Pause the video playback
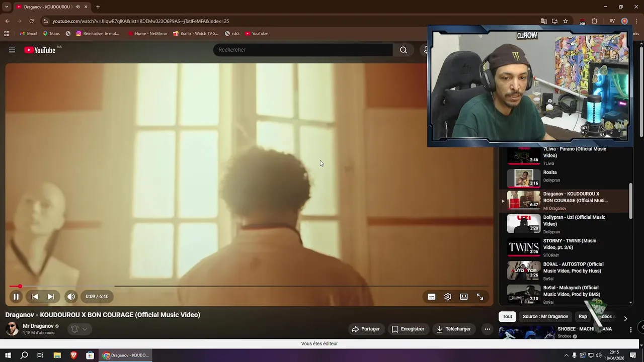644x362 pixels. 16,297
